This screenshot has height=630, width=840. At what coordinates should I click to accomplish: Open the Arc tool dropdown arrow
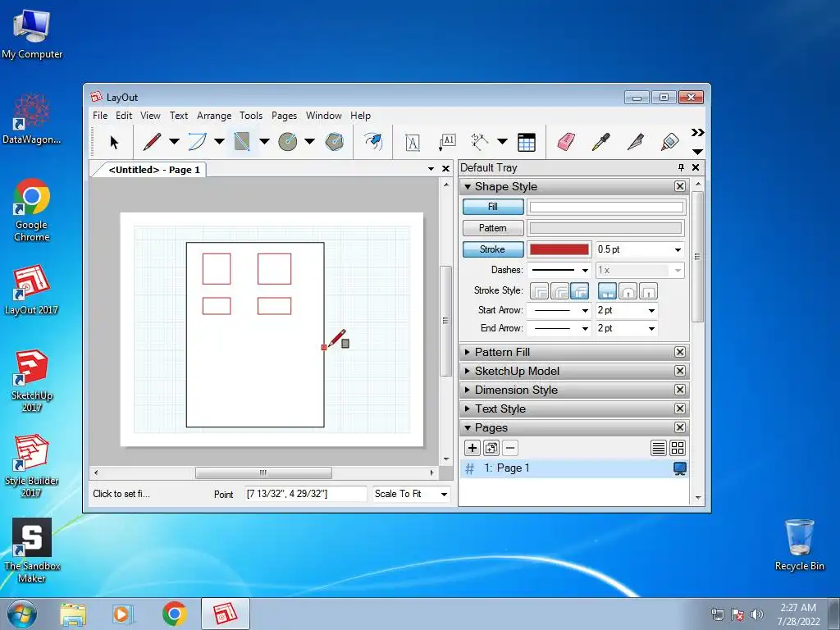pyautogui.click(x=219, y=142)
